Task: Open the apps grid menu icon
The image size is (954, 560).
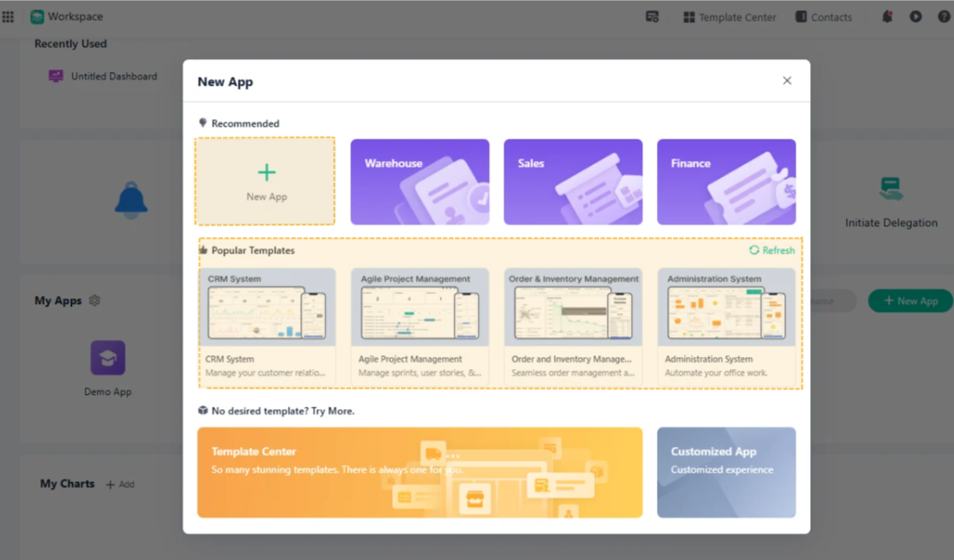Action: (8, 17)
